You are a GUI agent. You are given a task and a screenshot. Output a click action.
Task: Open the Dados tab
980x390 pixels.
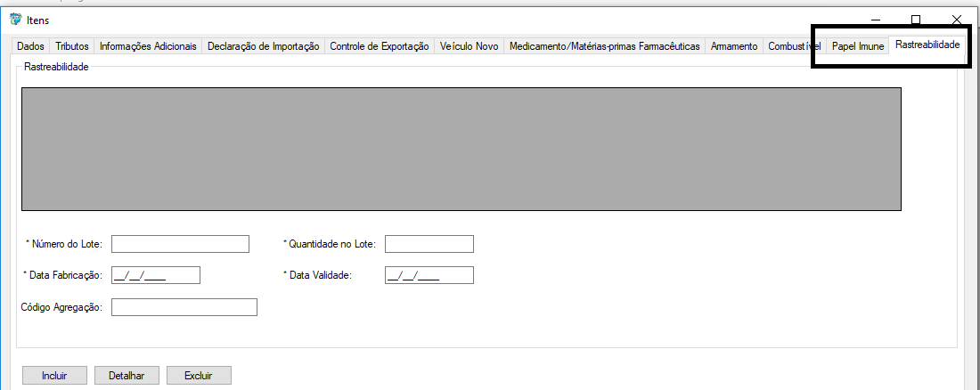pos(30,46)
